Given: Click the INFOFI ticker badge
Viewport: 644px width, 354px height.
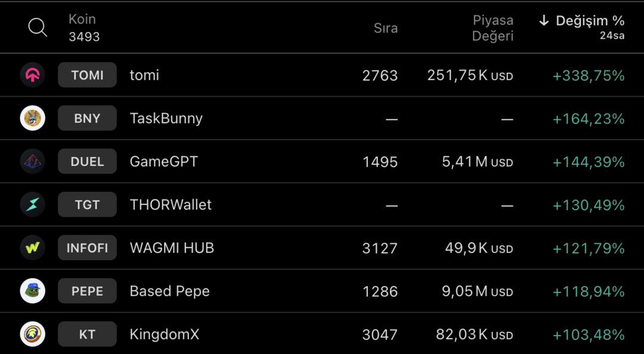Looking at the screenshot, I should (x=87, y=247).
